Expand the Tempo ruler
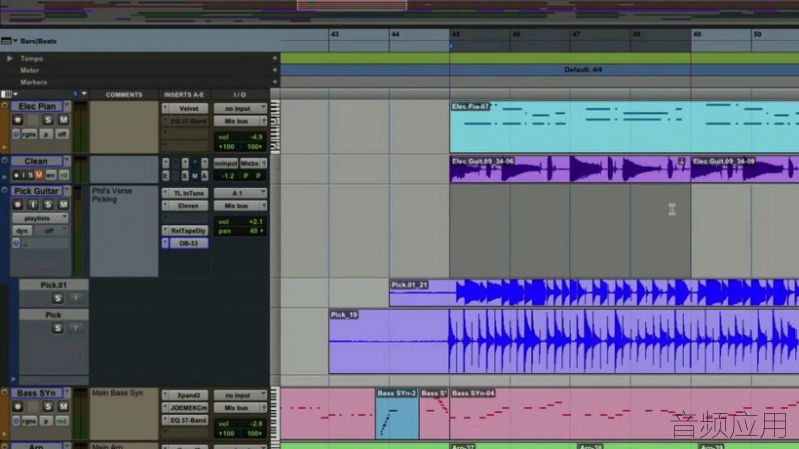This screenshot has width=799, height=449. click(9, 59)
